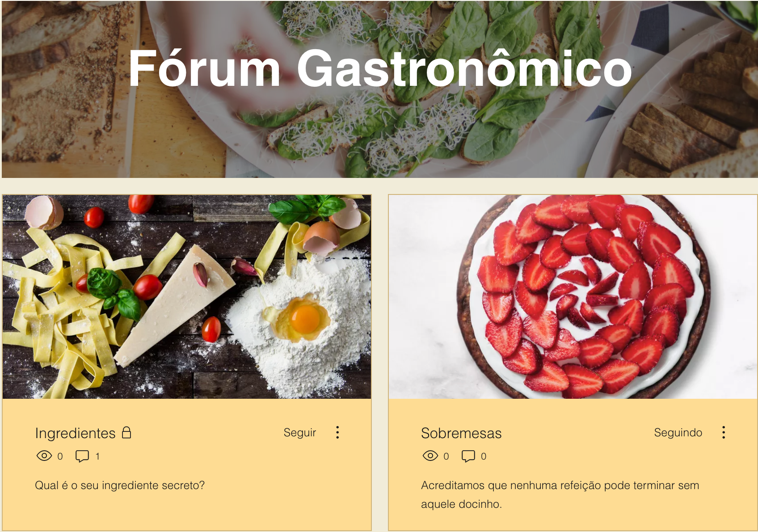
Task: Click the views eye icon under Sobremesas
Action: pyautogui.click(x=430, y=456)
